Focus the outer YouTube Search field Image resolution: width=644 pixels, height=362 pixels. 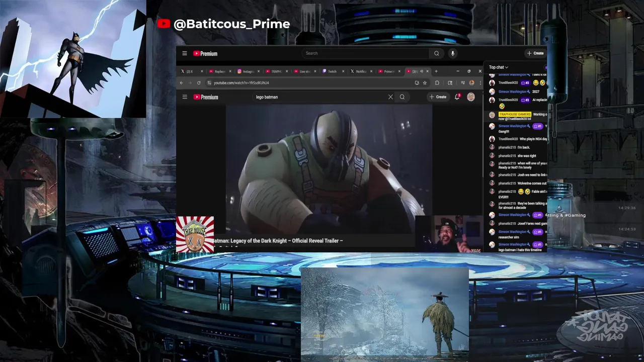click(x=366, y=53)
